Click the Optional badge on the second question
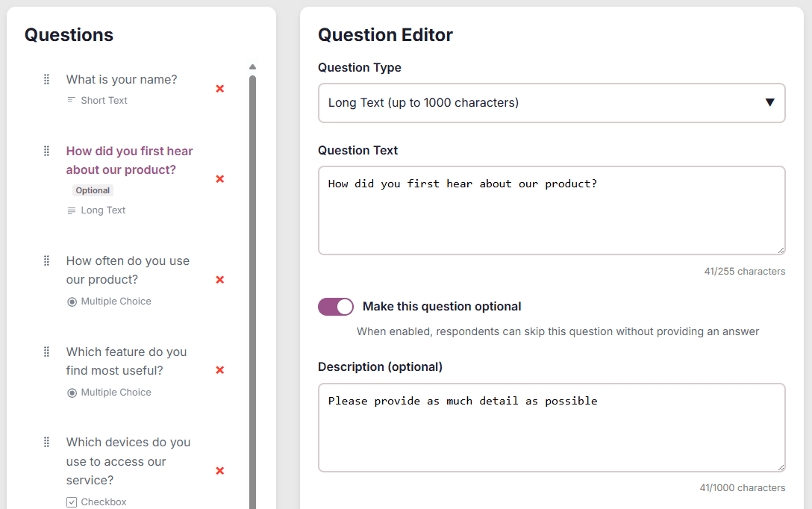 pos(93,190)
